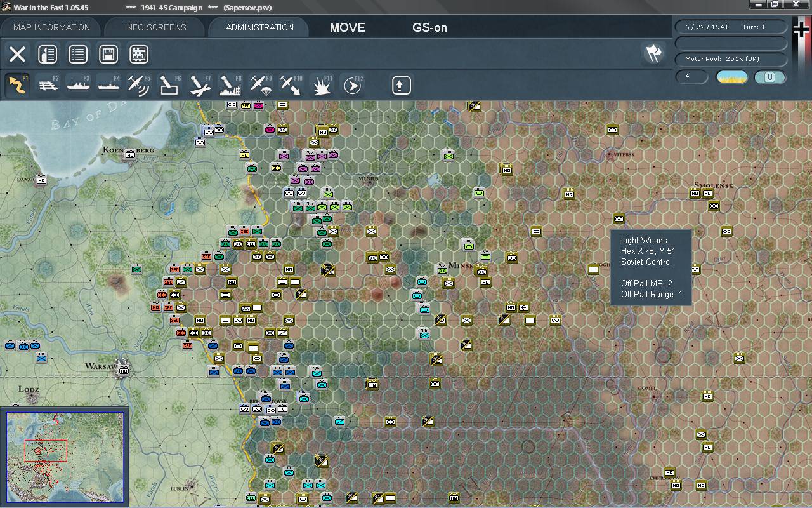Click the light blue 0 indicator pill
812x508 pixels.
770,77
